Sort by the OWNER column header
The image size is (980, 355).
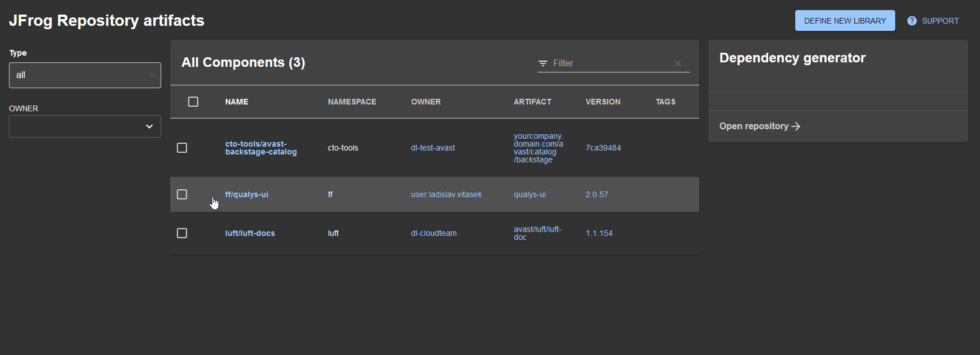[x=426, y=102]
